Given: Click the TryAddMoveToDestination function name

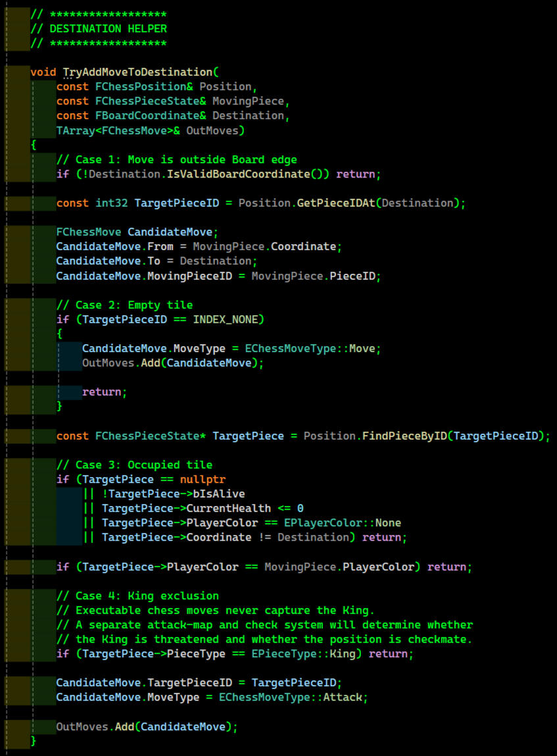Looking at the screenshot, I should click(x=138, y=72).
